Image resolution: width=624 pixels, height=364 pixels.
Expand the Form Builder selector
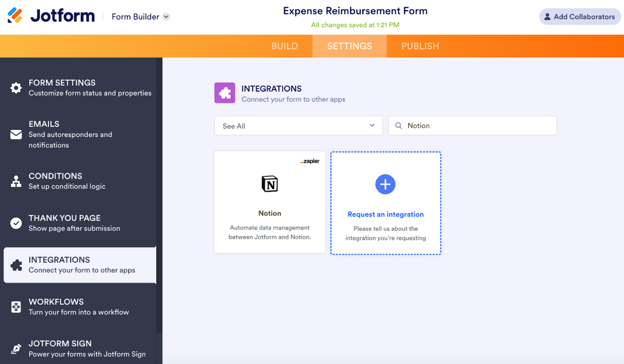[135, 17]
